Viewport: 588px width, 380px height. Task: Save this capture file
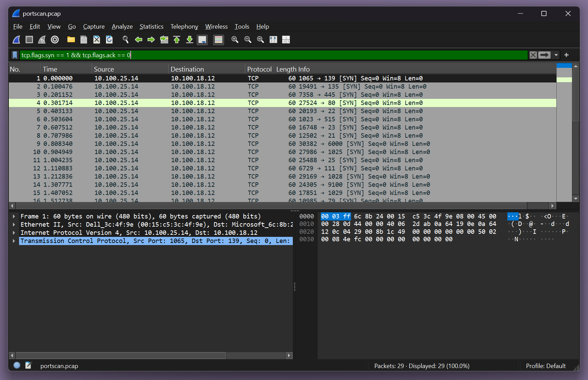(x=84, y=40)
